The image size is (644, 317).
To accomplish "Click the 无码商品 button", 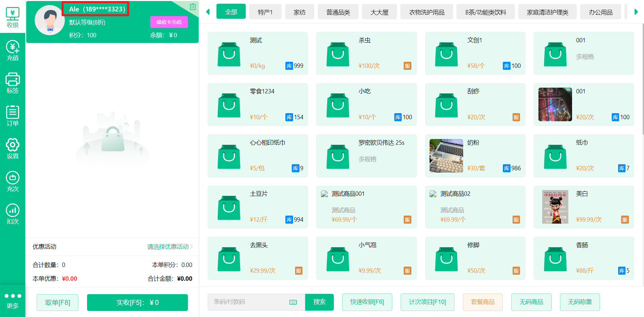I will pyautogui.click(x=531, y=302).
